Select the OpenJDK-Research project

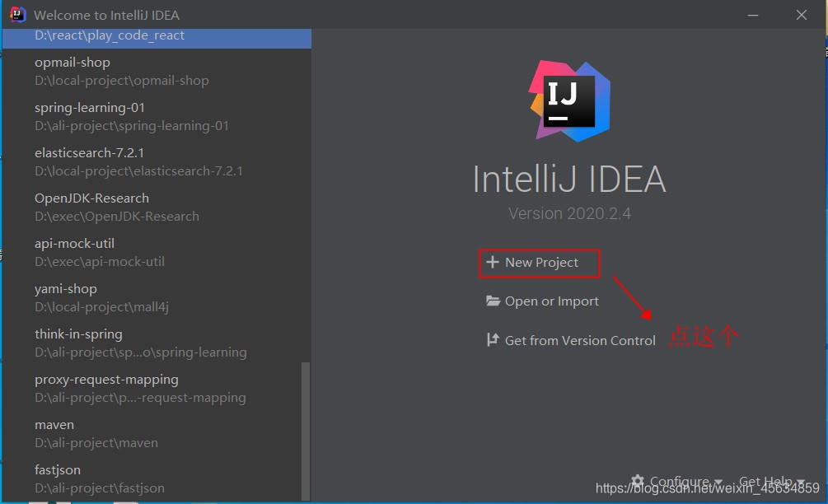point(157,208)
